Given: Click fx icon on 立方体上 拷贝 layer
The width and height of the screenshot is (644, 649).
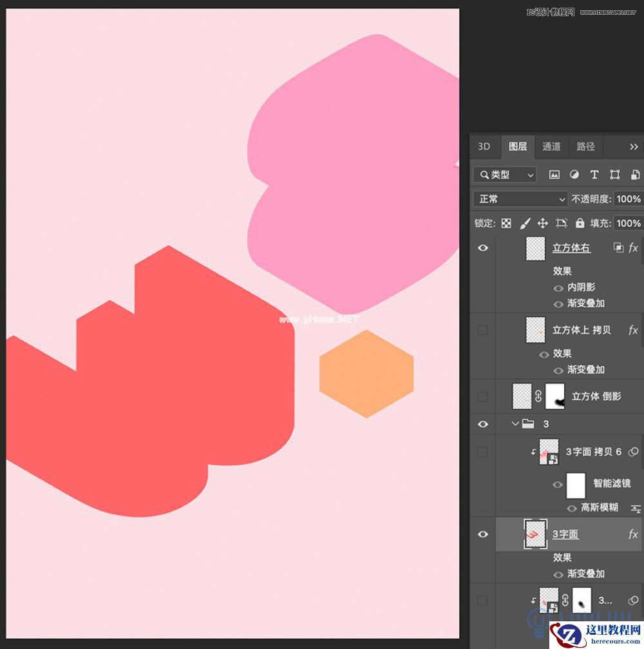Looking at the screenshot, I should click(x=633, y=330).
